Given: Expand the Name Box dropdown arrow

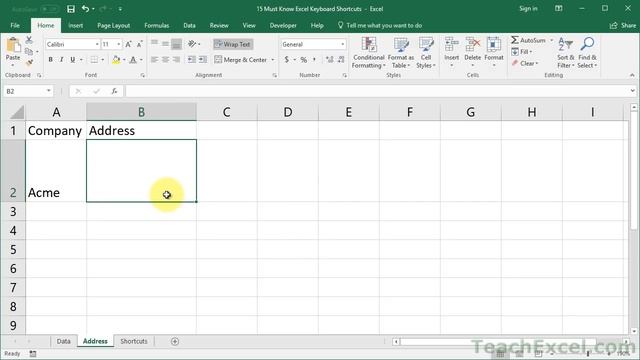Looking at the screenshot, I should (x=49, y=91).
